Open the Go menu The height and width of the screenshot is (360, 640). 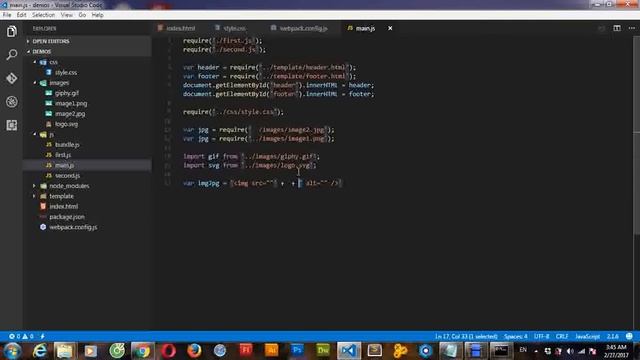[x=82, y=15]
